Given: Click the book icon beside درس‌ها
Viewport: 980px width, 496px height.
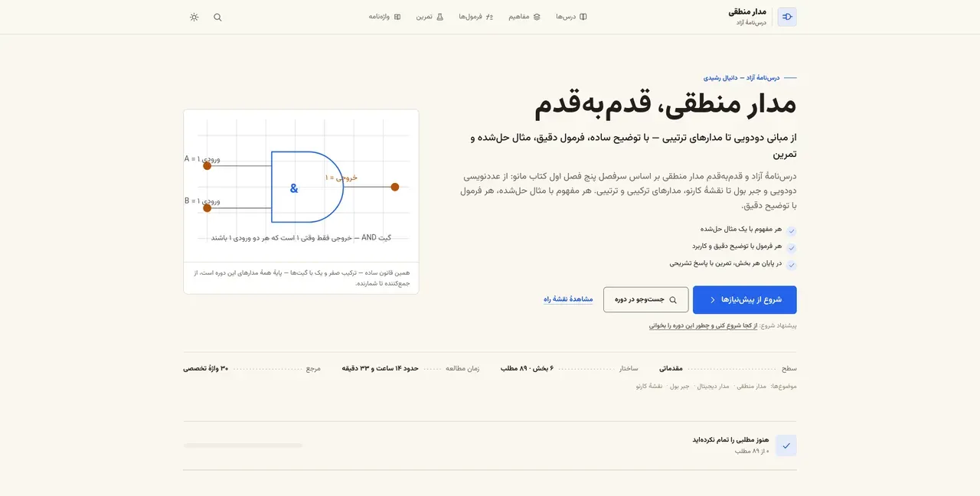Looking at the screenshot, I should (583, 17).
